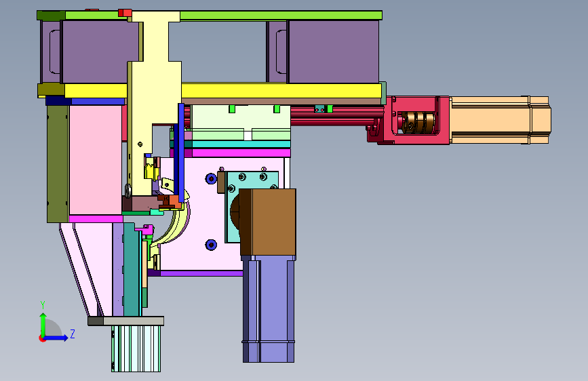The width and height of the screenshot is (588, 381).
Task: Select the olive green side plate
Action: coord(58,164)
